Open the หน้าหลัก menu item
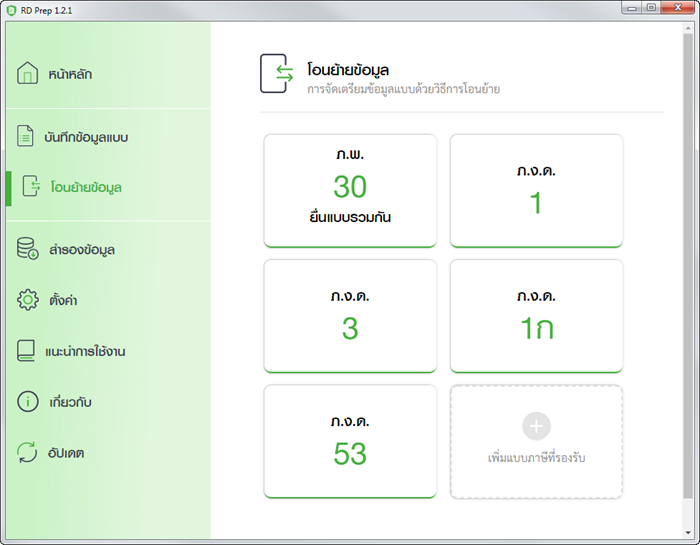 tap(71, 75)
